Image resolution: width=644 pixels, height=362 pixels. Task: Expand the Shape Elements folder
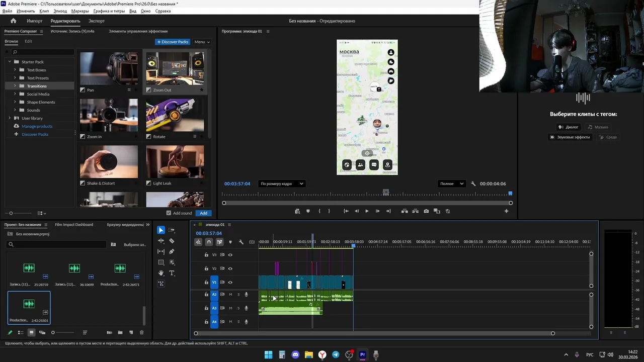[15, 102]
